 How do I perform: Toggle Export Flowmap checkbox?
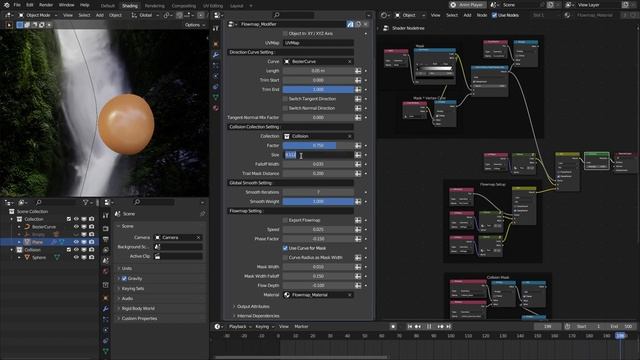285,220
